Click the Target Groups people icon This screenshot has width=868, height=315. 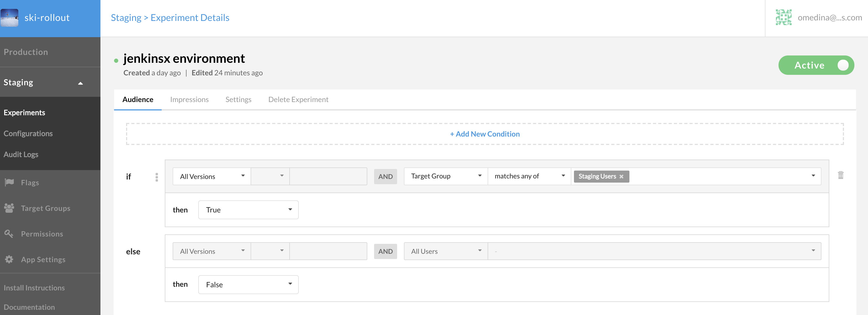(x=9, y=208)
